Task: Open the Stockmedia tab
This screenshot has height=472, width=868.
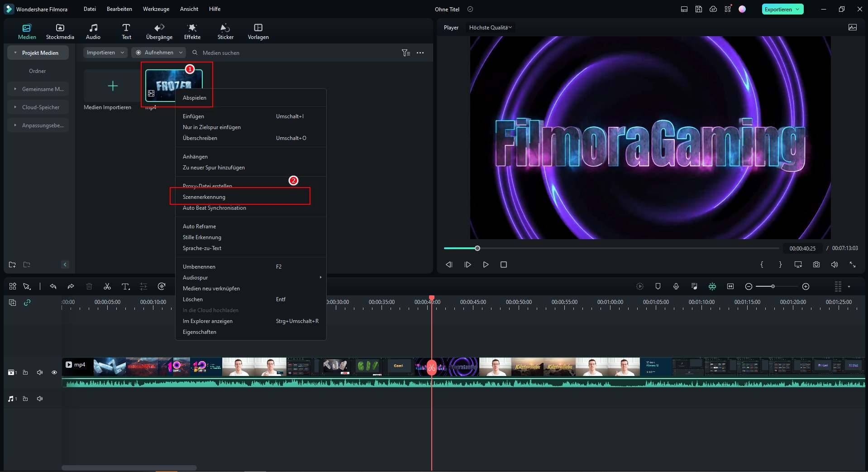Action: click(60, 32)
